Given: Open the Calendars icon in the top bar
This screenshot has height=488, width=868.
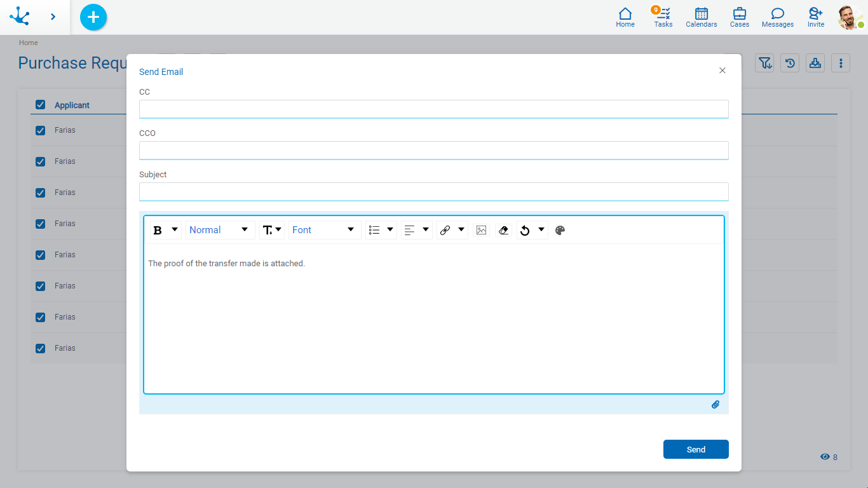Looking at the screenshot, I should click(x=701, y=17).
